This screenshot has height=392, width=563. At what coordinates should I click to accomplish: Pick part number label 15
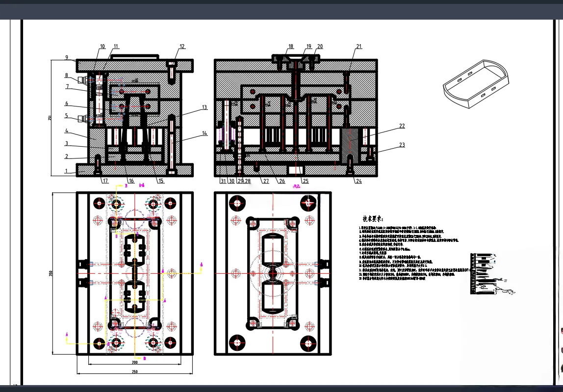(x=161, y=181)
